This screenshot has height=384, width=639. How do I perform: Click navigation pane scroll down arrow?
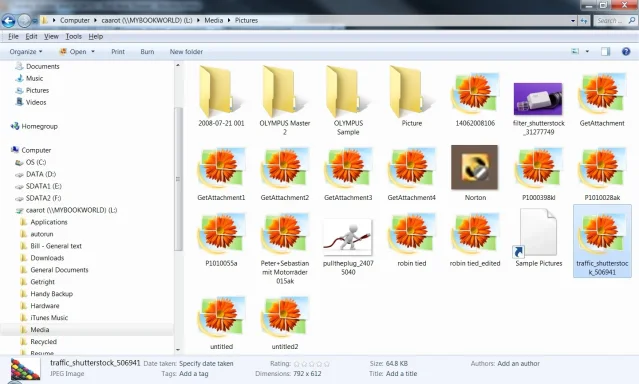coord(178,349)
